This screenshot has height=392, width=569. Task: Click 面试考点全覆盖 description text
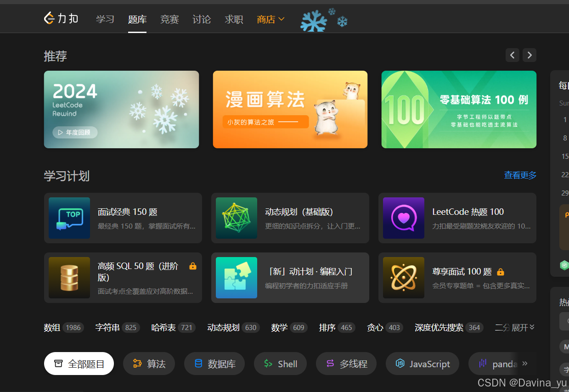146,291
